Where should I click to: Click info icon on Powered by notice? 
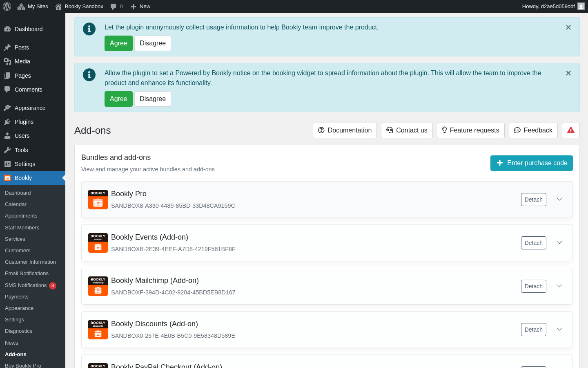(x=89, y=75)
